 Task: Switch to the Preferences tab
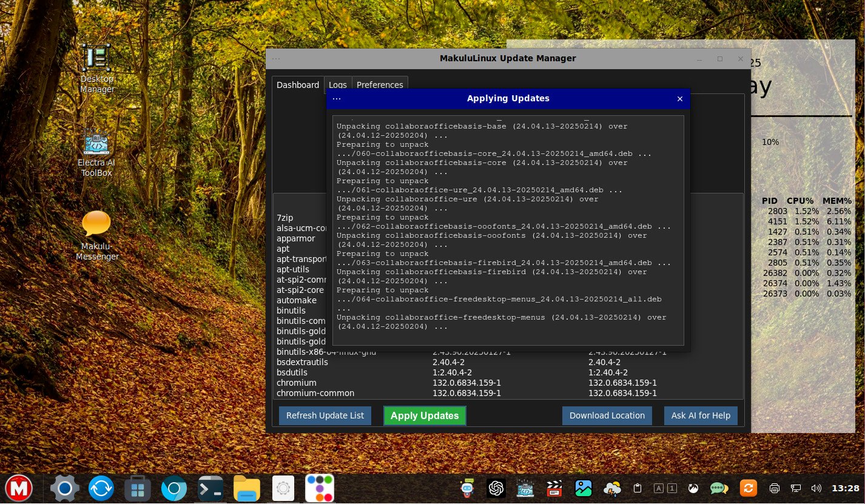click(x=380, y=85)
